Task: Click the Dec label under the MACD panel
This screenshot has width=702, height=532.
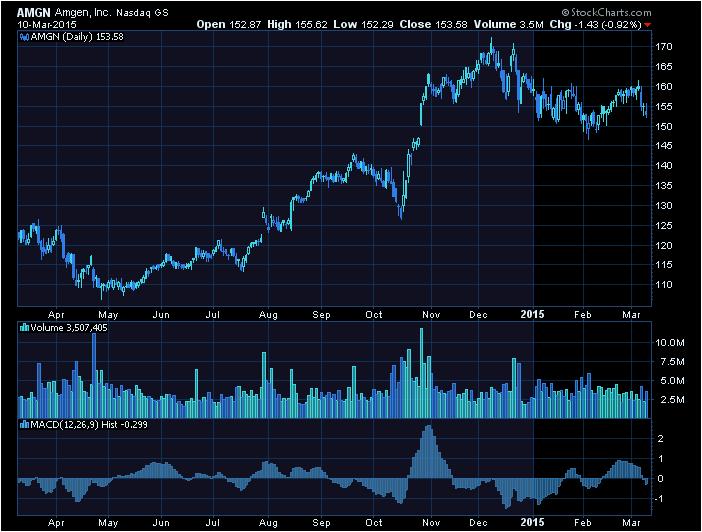Action: tap(478, 523)
